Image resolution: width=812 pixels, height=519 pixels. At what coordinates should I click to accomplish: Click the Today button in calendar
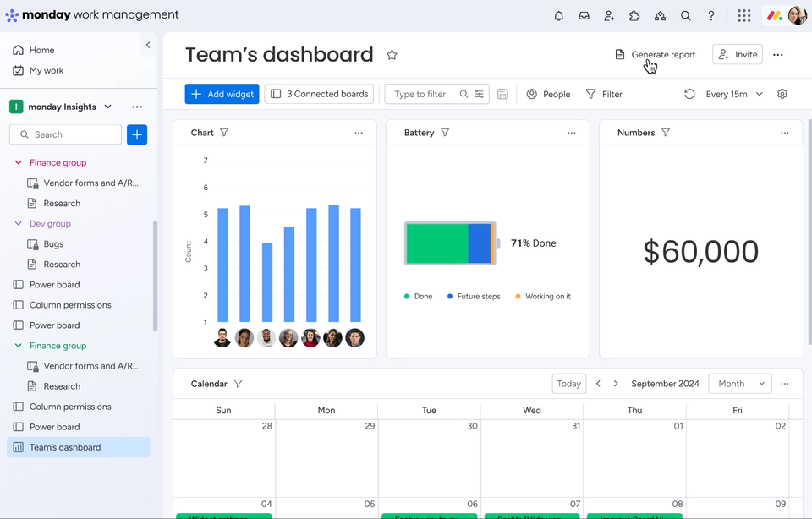[568, 384]
